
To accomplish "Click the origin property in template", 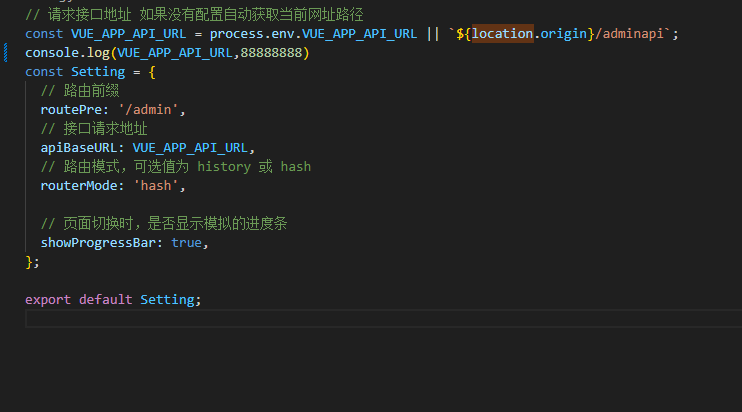I will pos(564,34).
